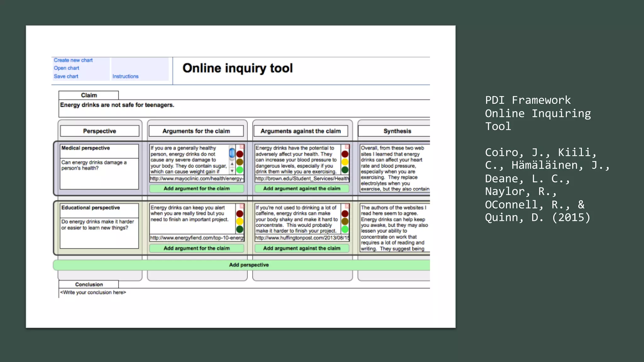The width and height of the screenshot is (644, 362).
Task: Click Save chart in the menu
Action: pos(66,76)
